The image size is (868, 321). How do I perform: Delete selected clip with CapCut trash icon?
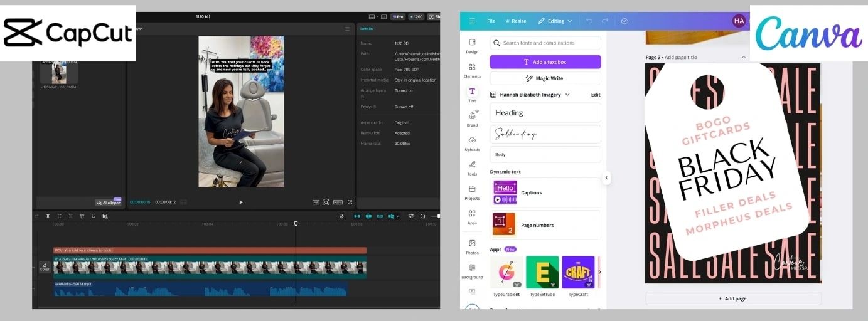tap(82, 216)
